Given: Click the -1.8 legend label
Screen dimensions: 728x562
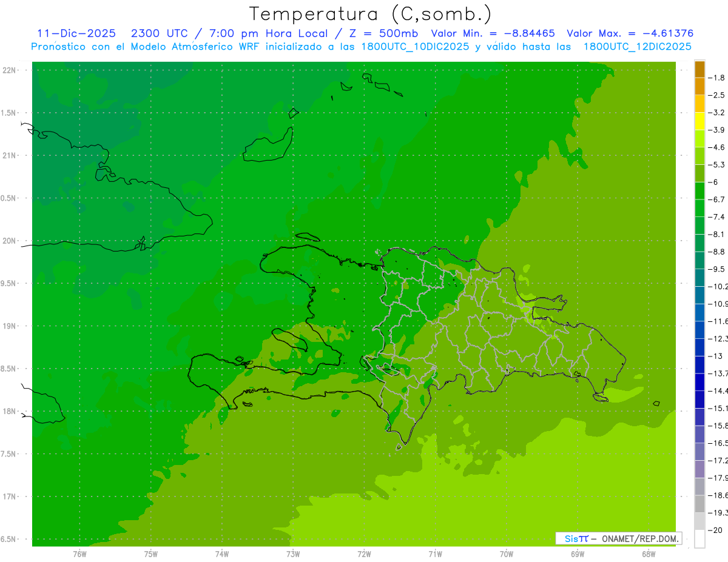Looking at the screenshot, I should [x=716, y=78].
